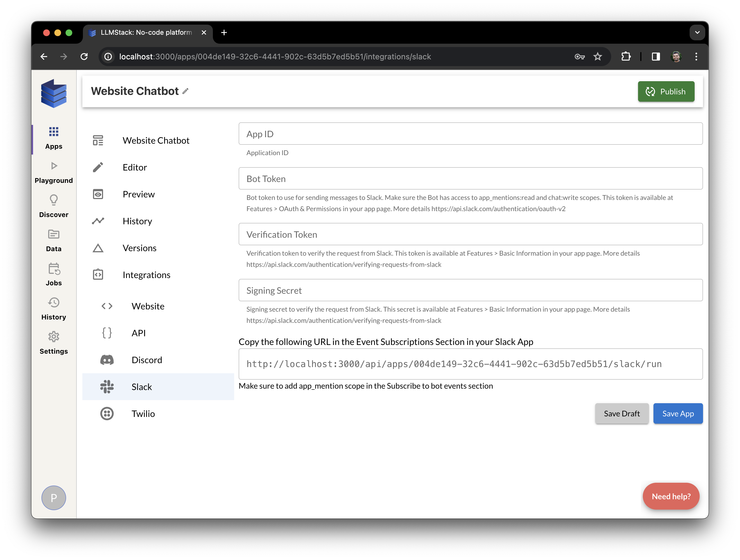
Task: Open the Chrome three-dot menu
Action: [x=697, y=57]
